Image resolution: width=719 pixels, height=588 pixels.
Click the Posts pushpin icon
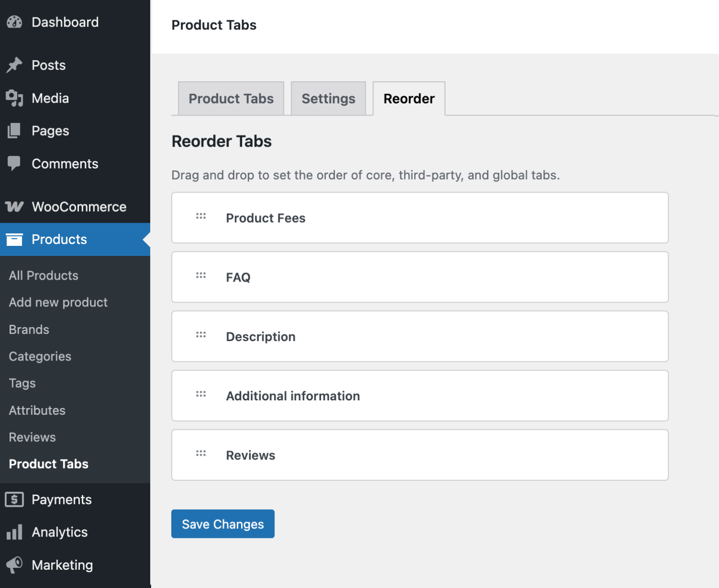click(x=14, y=64)
